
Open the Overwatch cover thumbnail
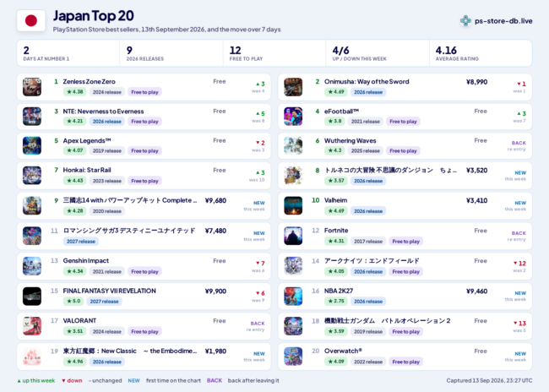tap(293, 357)
